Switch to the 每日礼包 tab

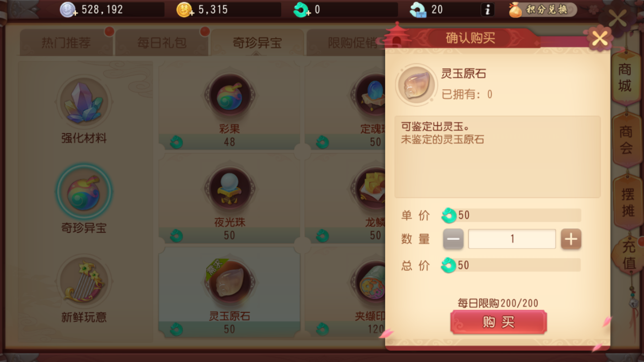click(x=162, y=43)
